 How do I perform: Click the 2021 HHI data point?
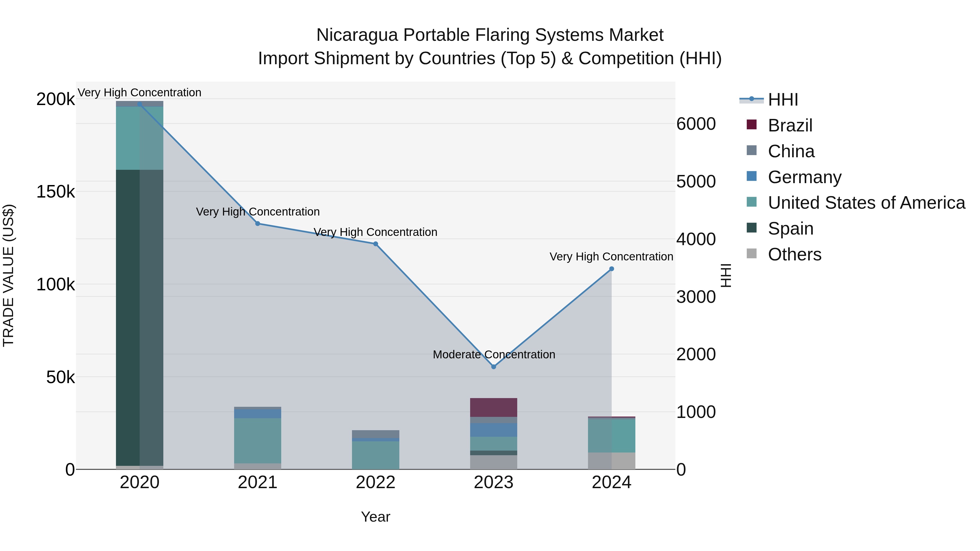tap(258, 224)
